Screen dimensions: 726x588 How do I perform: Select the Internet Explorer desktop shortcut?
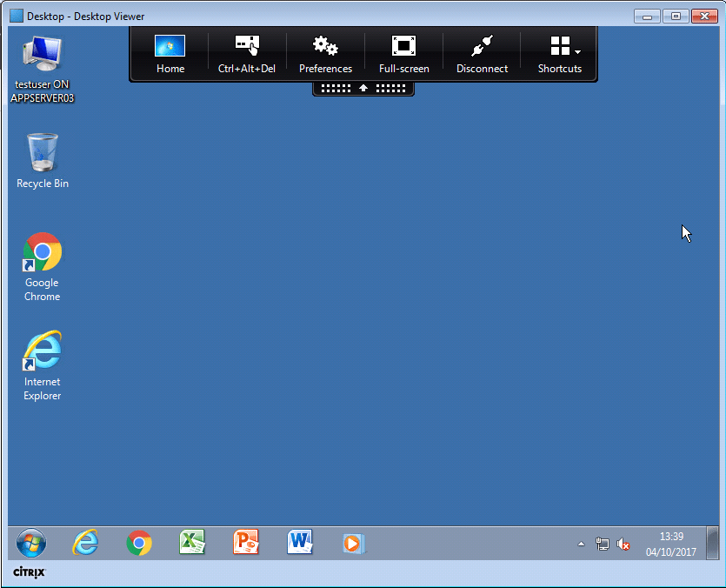pyautogui.click(x=42, y=366)
